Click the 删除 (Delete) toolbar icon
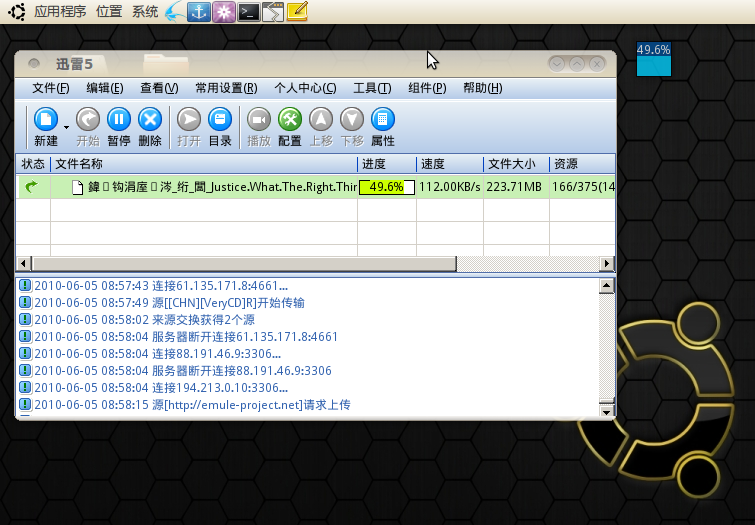 tap(150, 120)
